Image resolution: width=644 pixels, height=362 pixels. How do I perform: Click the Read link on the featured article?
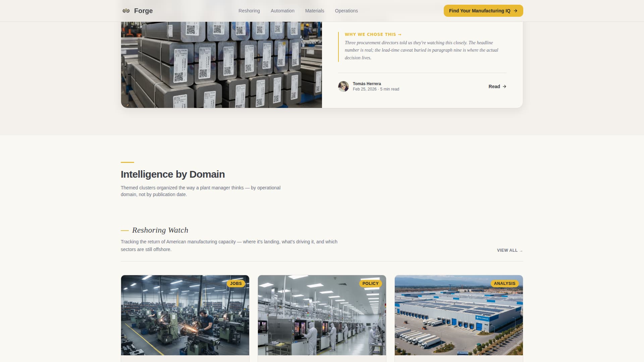pos(497,86)
